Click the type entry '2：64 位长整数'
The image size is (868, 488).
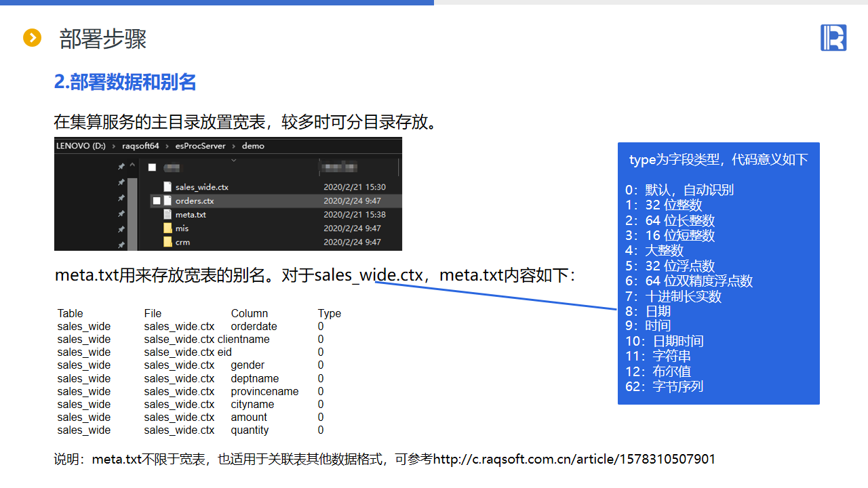click(x=670, y=220)
